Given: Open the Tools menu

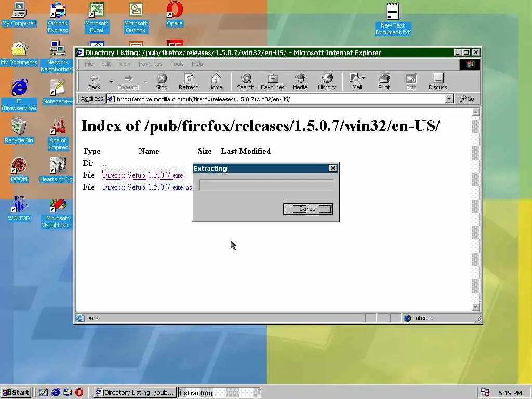Looking at the screenshot, I should [x=177, y=64].
